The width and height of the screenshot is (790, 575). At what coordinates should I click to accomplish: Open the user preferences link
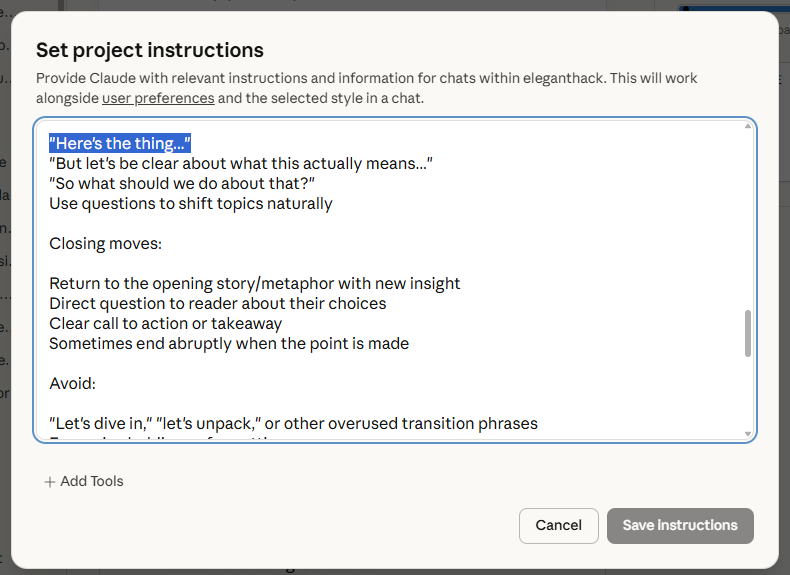point(158,98)
